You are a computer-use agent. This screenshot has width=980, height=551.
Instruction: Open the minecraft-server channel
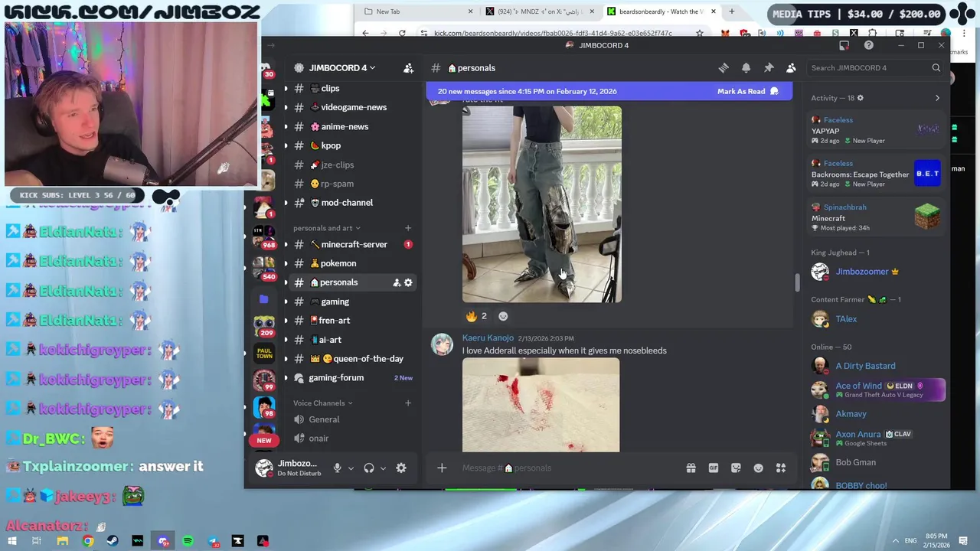pos(354,244)
